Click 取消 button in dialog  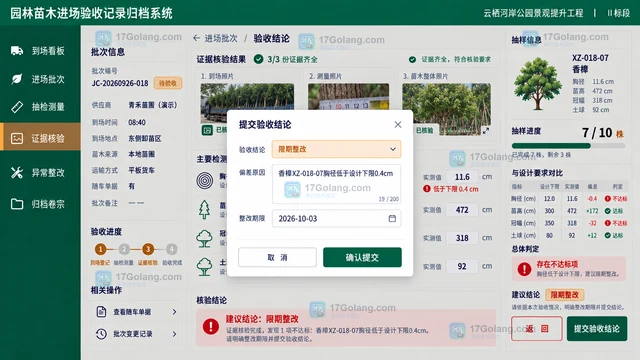pos(277,257)
